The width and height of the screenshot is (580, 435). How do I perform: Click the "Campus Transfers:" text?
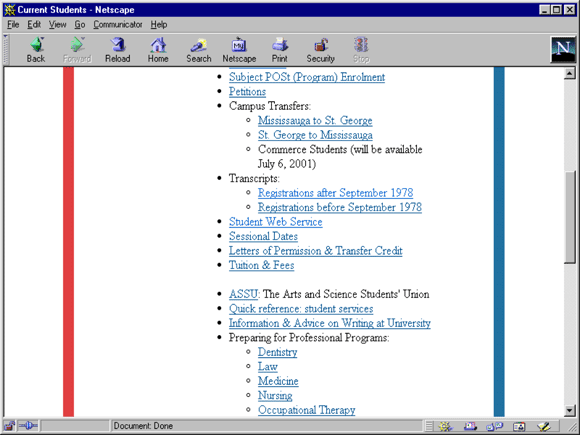tap(270, 106)
